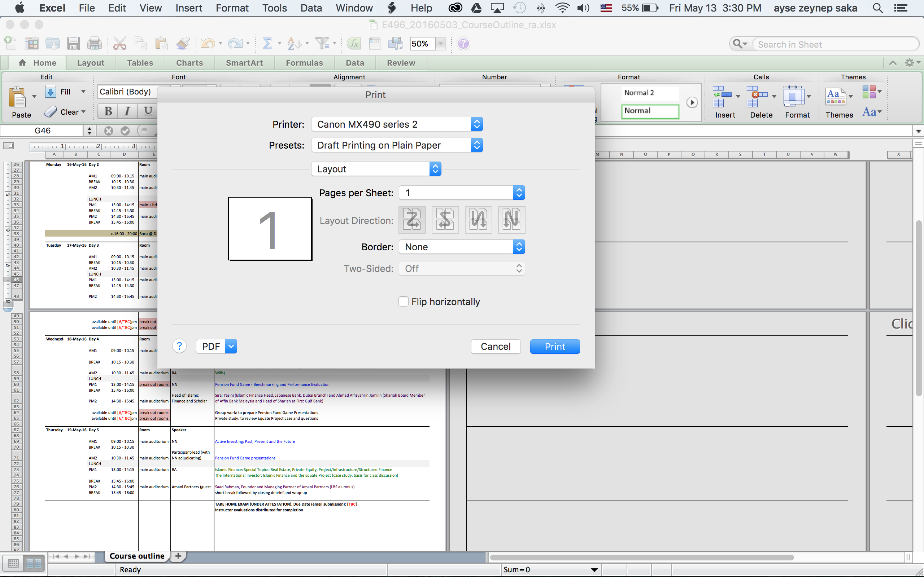The height and width of the screenshot is (577, 924).
Task: Click the Cancel button
Action: 495,346
